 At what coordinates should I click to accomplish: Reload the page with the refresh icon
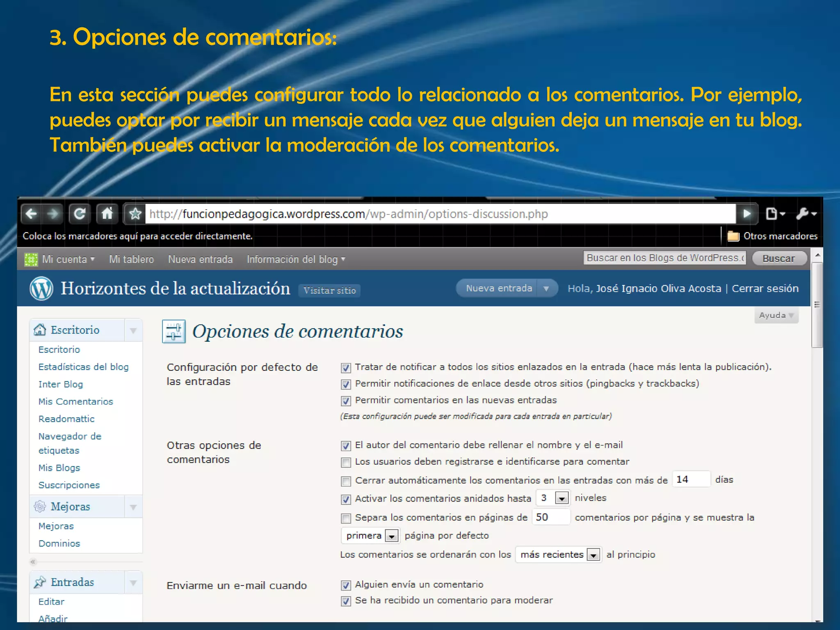[80, 214]
